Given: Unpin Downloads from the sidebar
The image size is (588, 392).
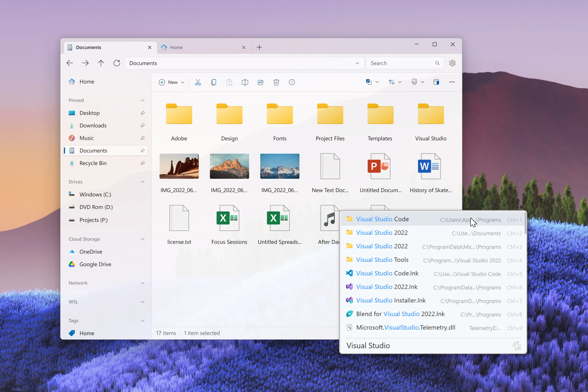Looking at the screenshot, I should point(142,125).
